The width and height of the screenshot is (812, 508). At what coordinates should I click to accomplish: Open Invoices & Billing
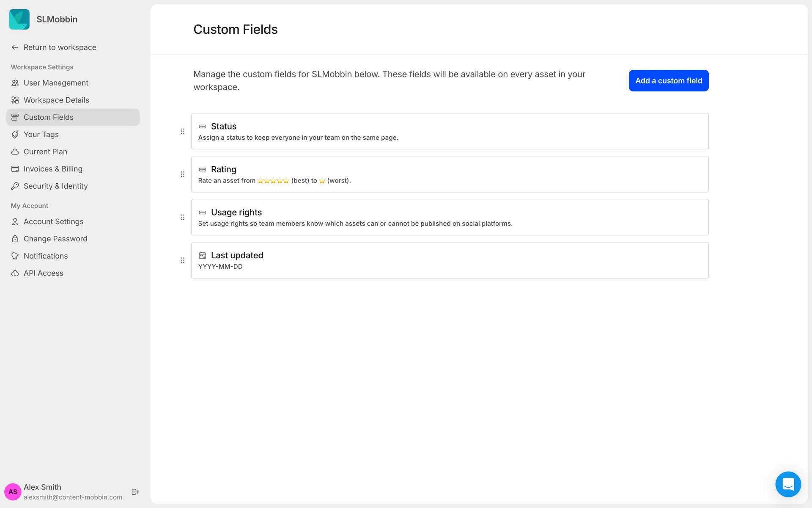coord(53,169)
